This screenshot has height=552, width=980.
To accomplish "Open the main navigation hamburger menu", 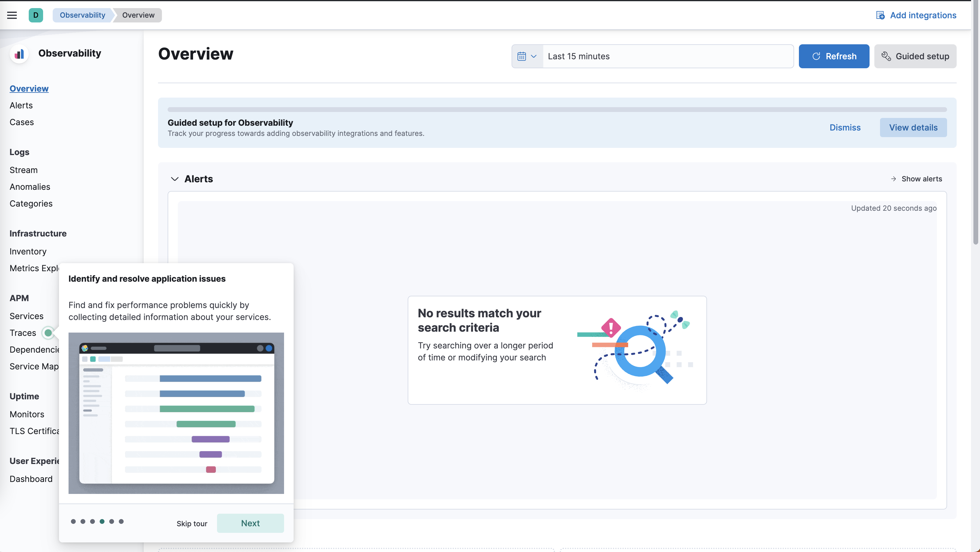I will [12, 15].
